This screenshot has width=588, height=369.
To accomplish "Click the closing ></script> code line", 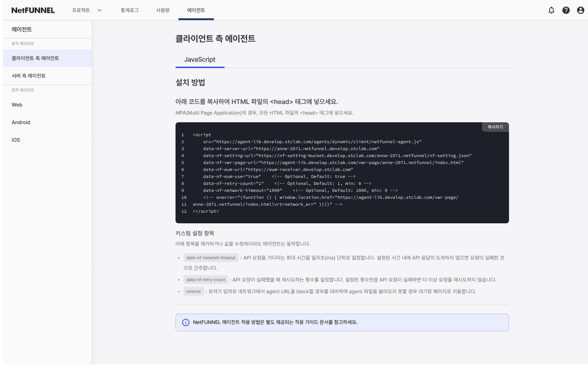I will click(206, 211).
